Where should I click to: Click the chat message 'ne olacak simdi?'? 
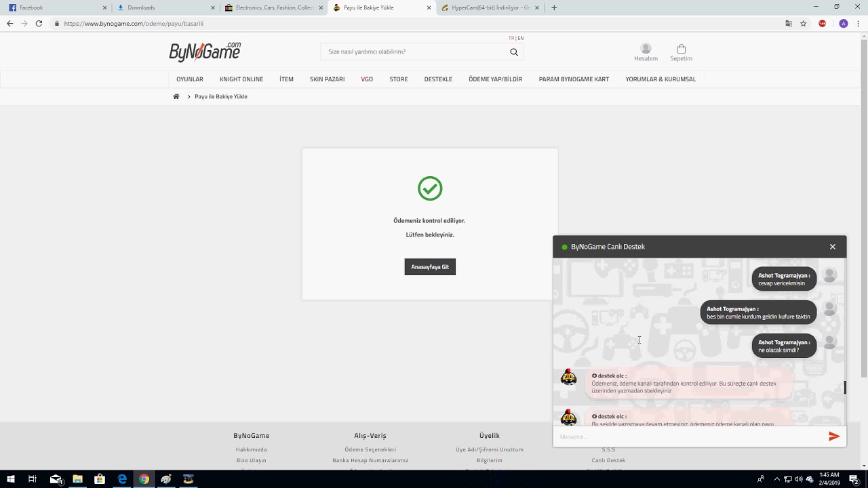pyautogui.click(x=784, y=346)
